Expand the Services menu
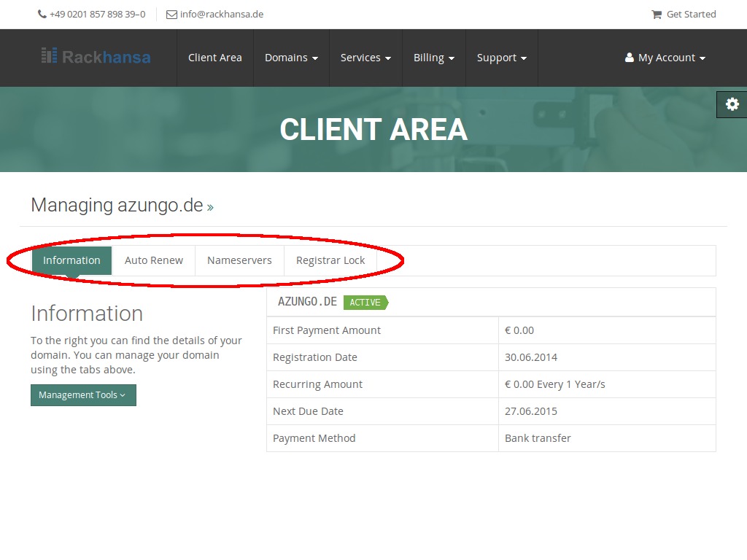This screenshot has width=747, height=560. coord(365,58)
